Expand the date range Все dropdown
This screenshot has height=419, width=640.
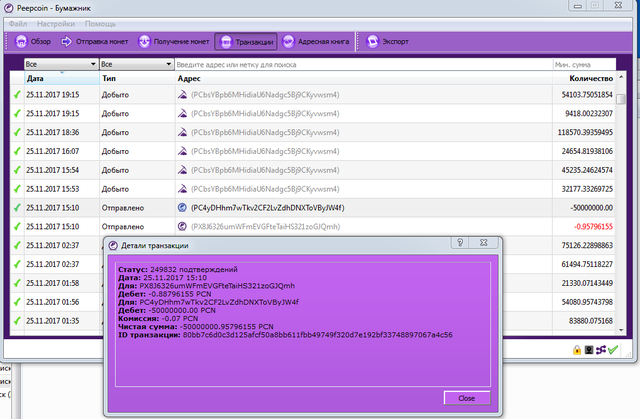[x=61, y=64]
